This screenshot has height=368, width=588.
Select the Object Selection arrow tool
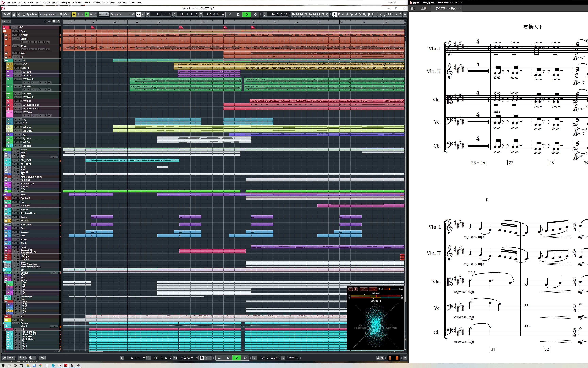click(x=334, y=14)
